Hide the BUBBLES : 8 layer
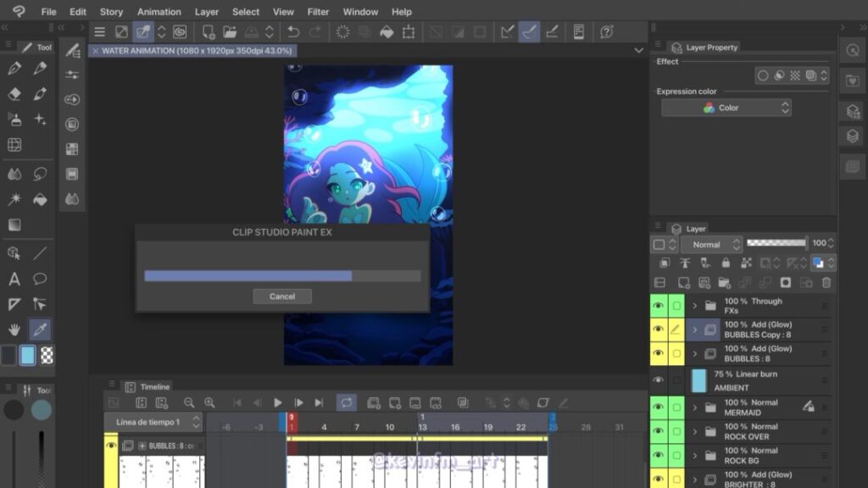868x488 pixels. (658, 353)
